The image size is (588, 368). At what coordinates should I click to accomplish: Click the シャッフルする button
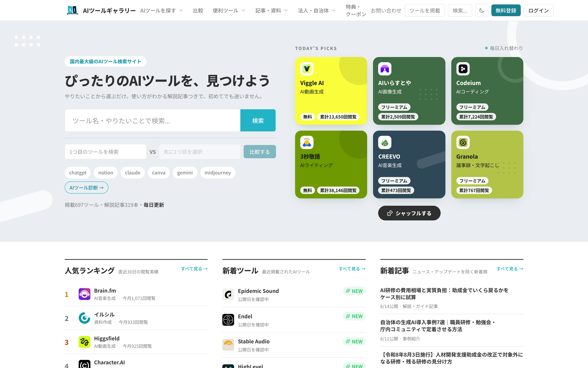(x=409, y=213)
